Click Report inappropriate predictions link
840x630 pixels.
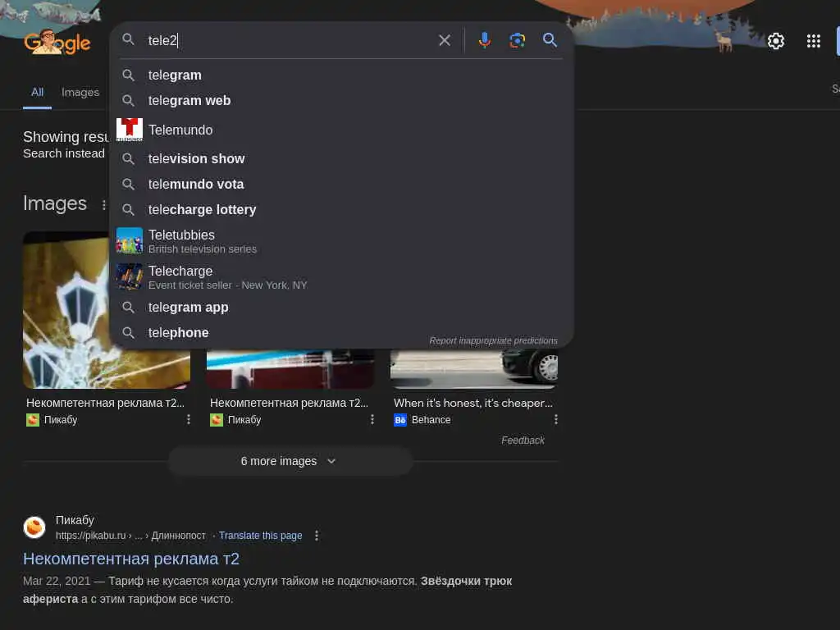493,340
